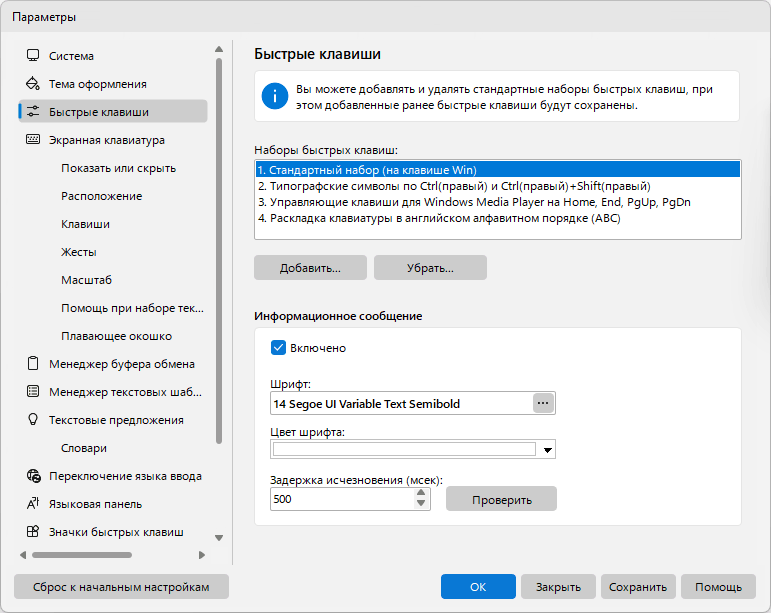This screenshot has width=771, height=613.
Task: Select the Типографские символы hotkey set
Action: (x=498, y=186)
